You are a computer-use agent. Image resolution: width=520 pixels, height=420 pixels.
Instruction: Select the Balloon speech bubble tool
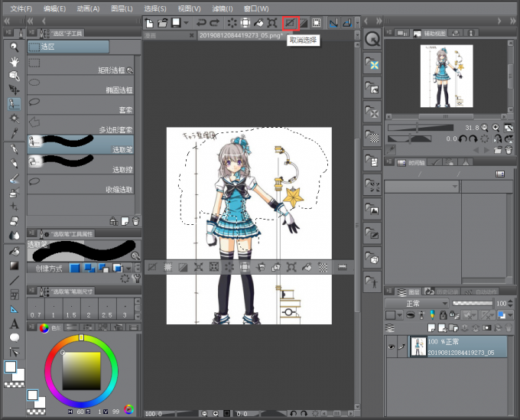point(14,337)
